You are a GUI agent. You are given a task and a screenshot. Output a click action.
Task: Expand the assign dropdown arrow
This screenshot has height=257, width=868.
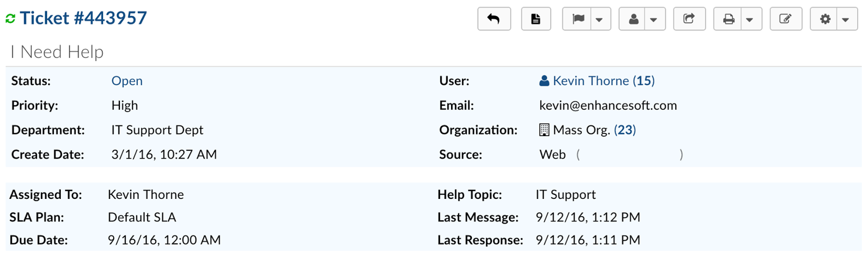pyautogui.click(x=653, y=20)
